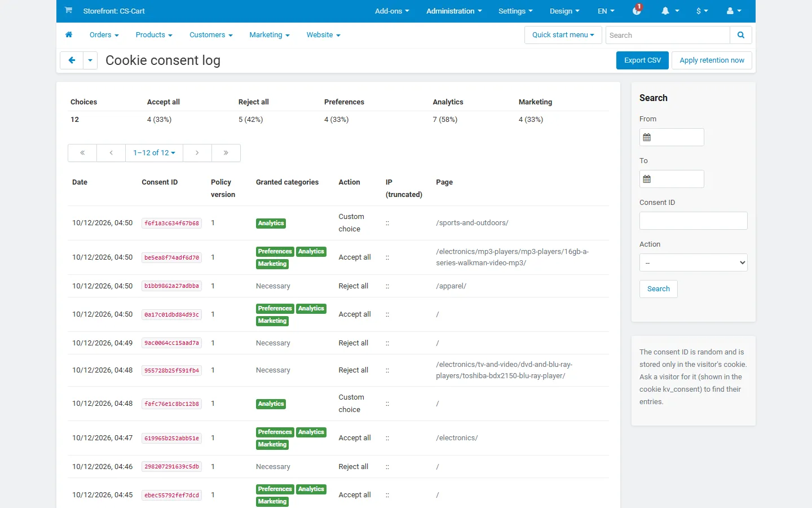Select consent ID f6f1a3c634f67b68
This screenshot has width=812, height=508.
click(x=171, y=224)
